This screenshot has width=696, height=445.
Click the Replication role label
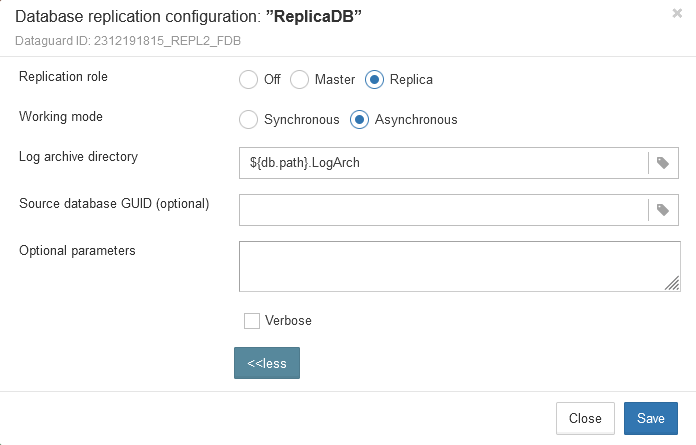[x=63, y=76]
